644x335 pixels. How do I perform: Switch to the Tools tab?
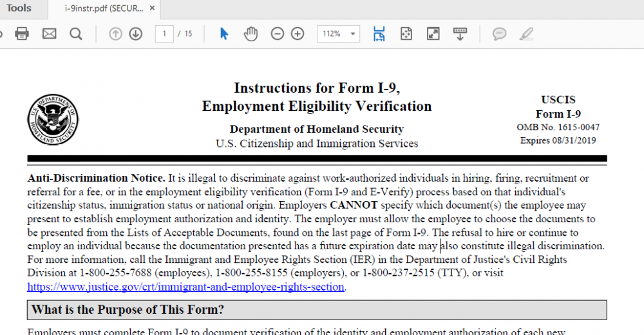click(19, 8)
